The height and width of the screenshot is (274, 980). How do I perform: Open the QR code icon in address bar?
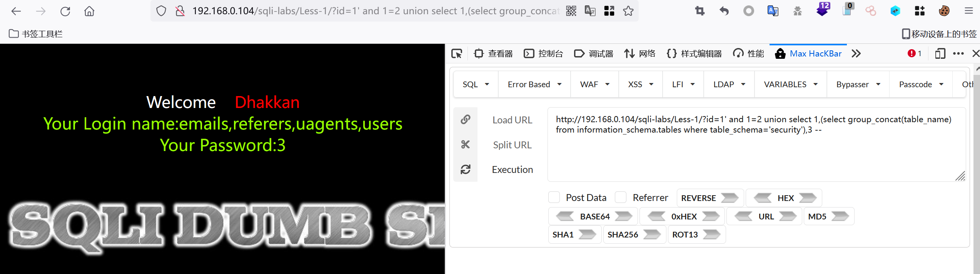coord(571,11)
